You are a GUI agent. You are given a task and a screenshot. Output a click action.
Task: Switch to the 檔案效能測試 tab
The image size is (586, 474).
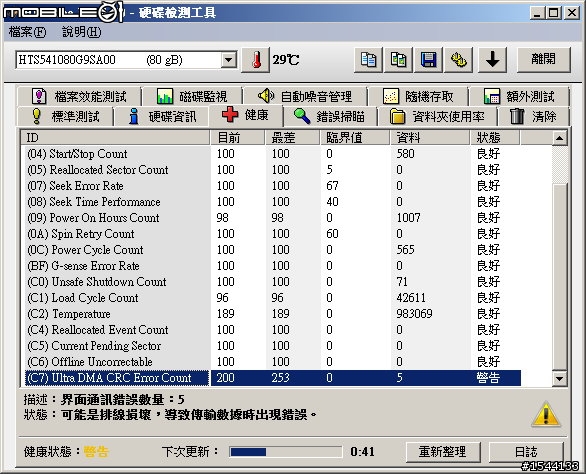(79, 96)
